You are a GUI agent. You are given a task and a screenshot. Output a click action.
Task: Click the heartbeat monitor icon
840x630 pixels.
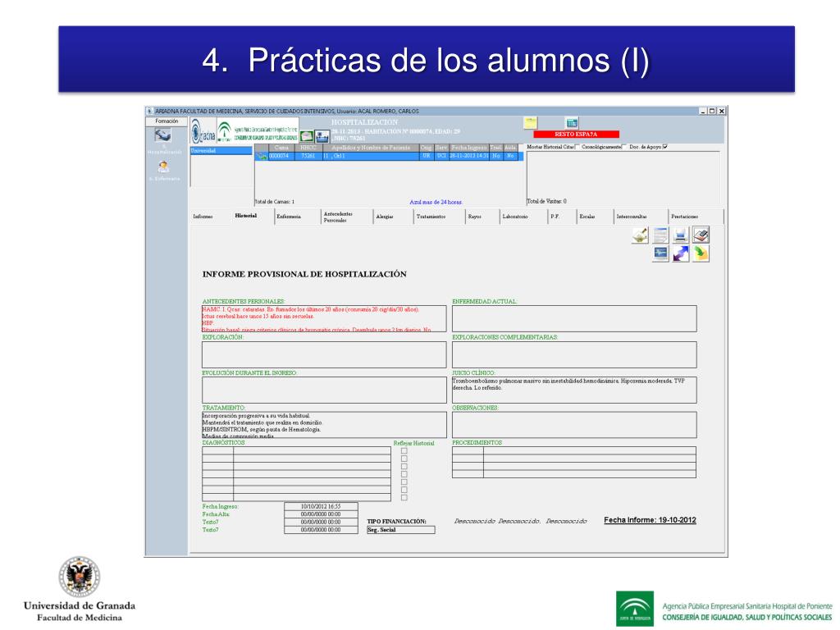pyautogui.click(x=660, y=253)
